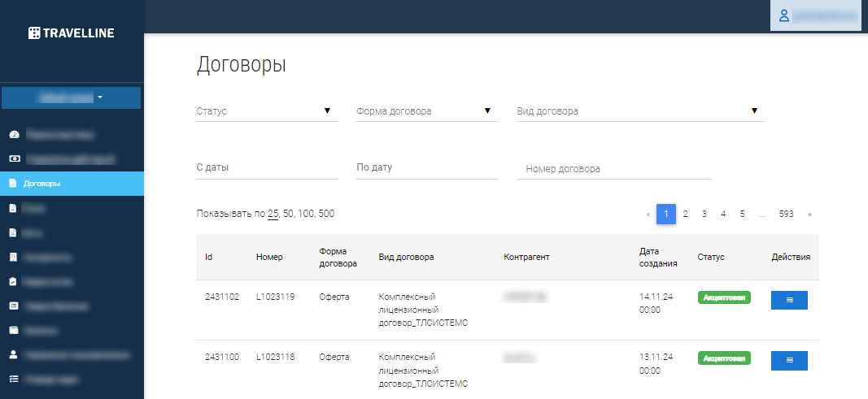Open the gauge dashboard icon in sidebar
The image size is (868, 399).
point(14,134)
